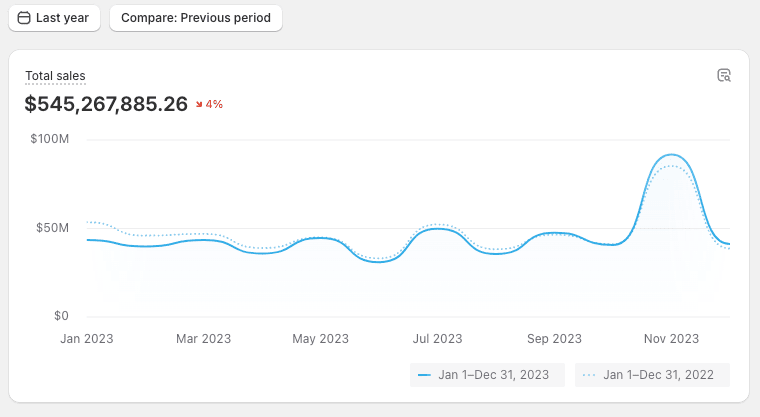Toggle the Jan 1–Dec 31, 2023 series

487,375
